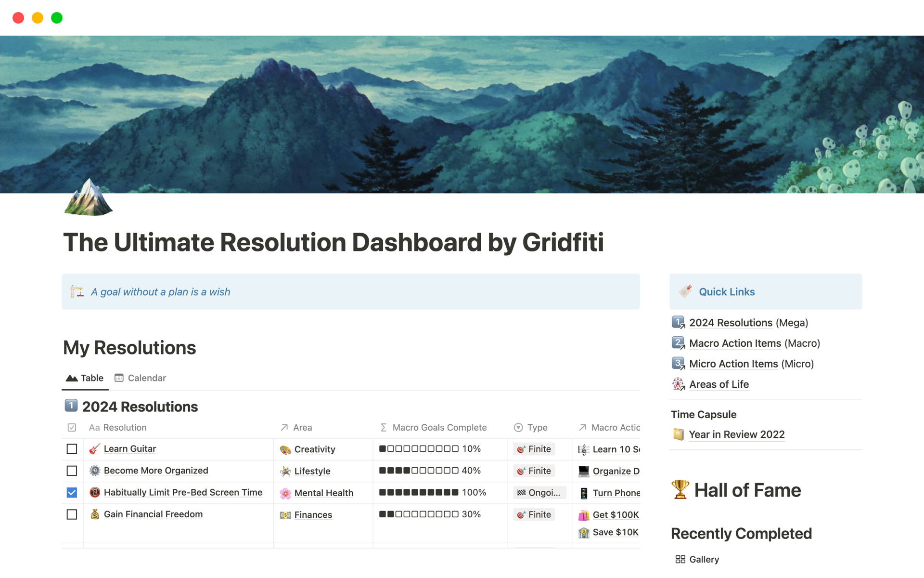Click the money bag icon beside Gain Financial Freedom

(x=95, y=514)
